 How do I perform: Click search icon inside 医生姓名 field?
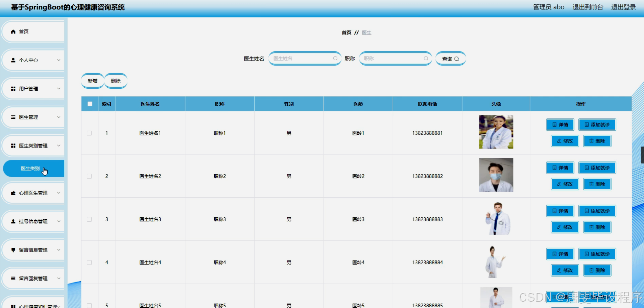click(335, 59)
